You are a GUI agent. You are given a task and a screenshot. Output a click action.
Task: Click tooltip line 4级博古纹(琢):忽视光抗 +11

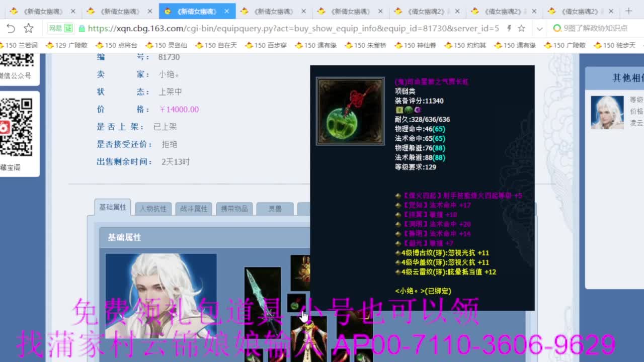click(x=442, y=253)
